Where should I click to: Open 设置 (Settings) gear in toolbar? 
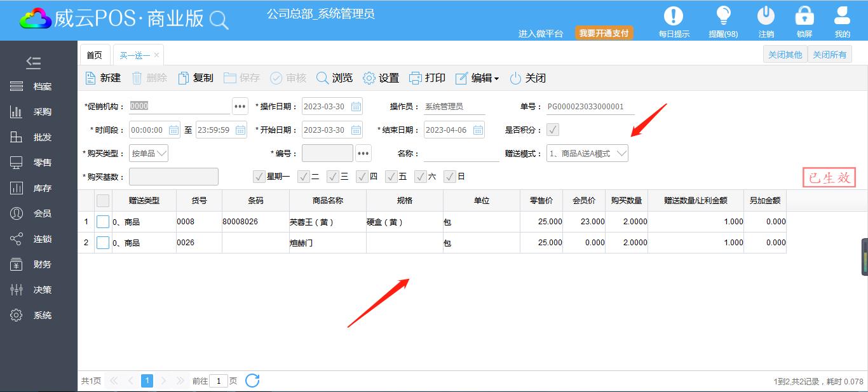pyautogui.click(x=369, y=78)
